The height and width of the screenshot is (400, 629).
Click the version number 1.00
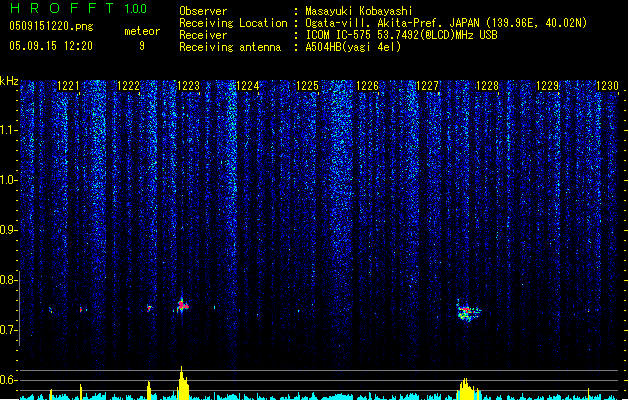136,9
